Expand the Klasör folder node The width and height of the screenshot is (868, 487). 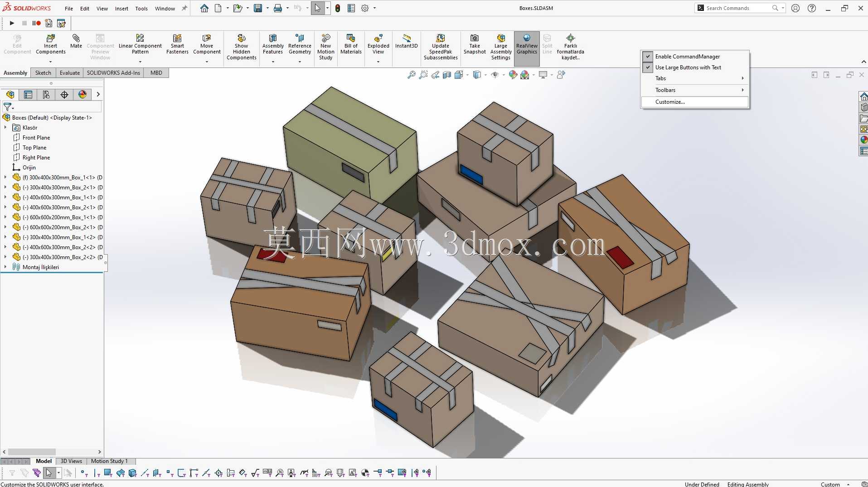(x=5, y=128)
